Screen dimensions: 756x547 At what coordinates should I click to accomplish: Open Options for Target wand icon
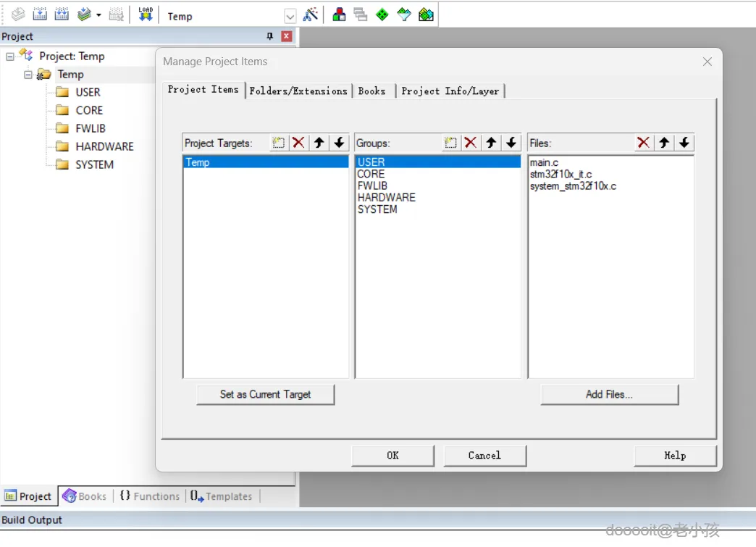click(311, 14)
